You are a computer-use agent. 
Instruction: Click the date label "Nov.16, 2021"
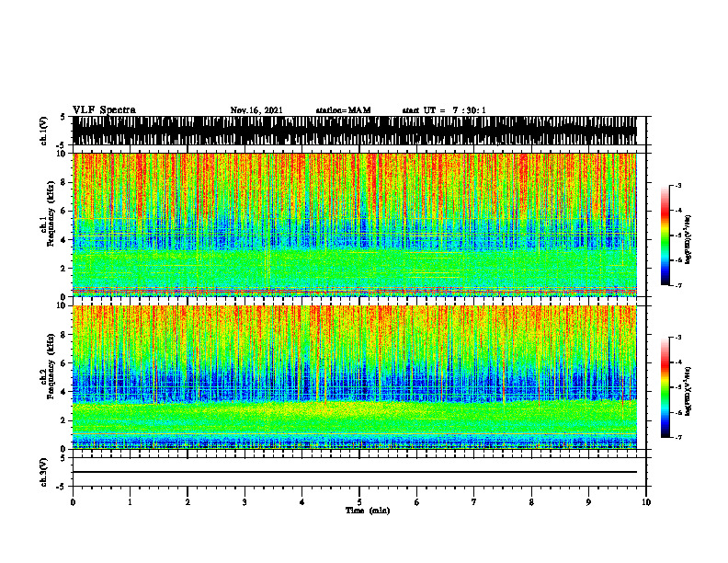pyautogui.click(x=256, y=110)
